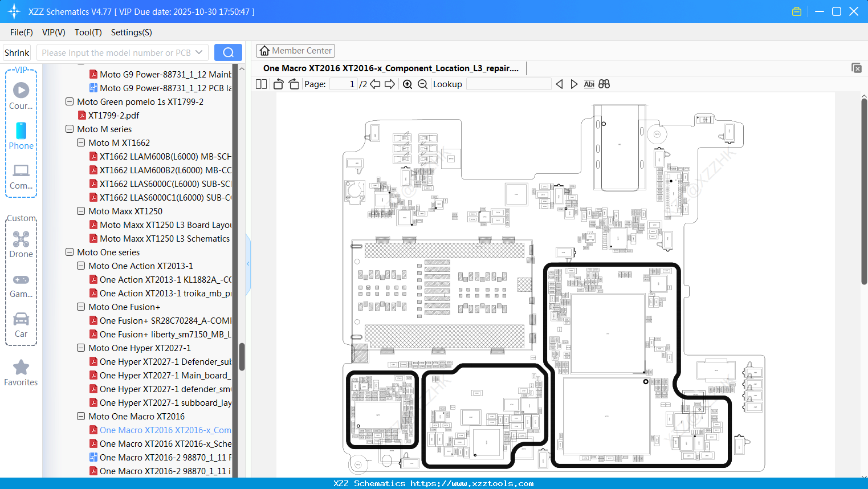The height and width of the screenshot is (489, 868).
Task: Open One Action XT2013-1 KL1882A file
Action: (x=160, y=279)
